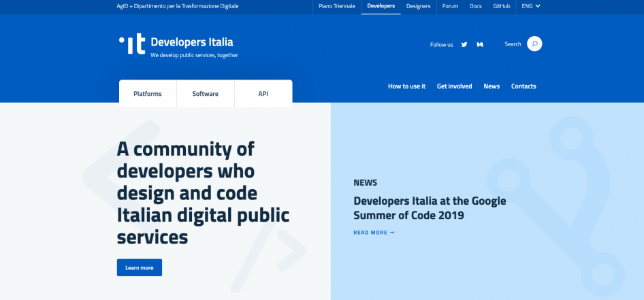644x300 pixels.
Task: Switch to the API tab
Action: click(263, 94)
